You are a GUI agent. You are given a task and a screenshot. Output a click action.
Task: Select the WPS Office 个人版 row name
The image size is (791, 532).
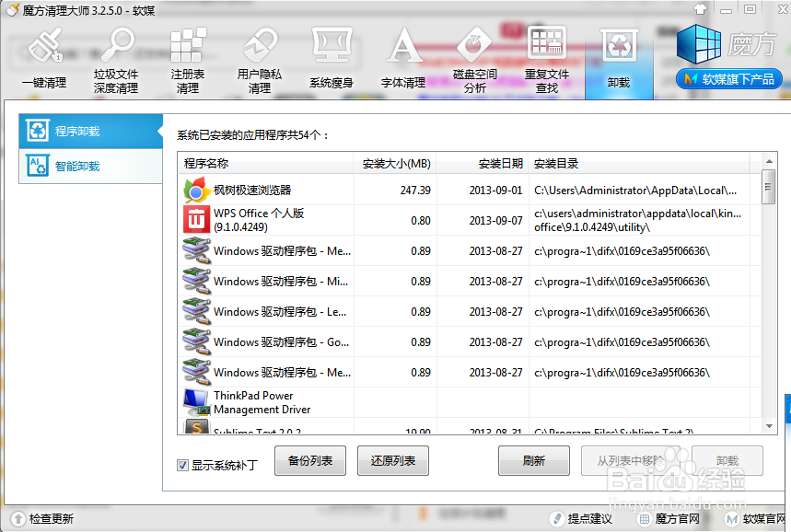pos(259,220)
